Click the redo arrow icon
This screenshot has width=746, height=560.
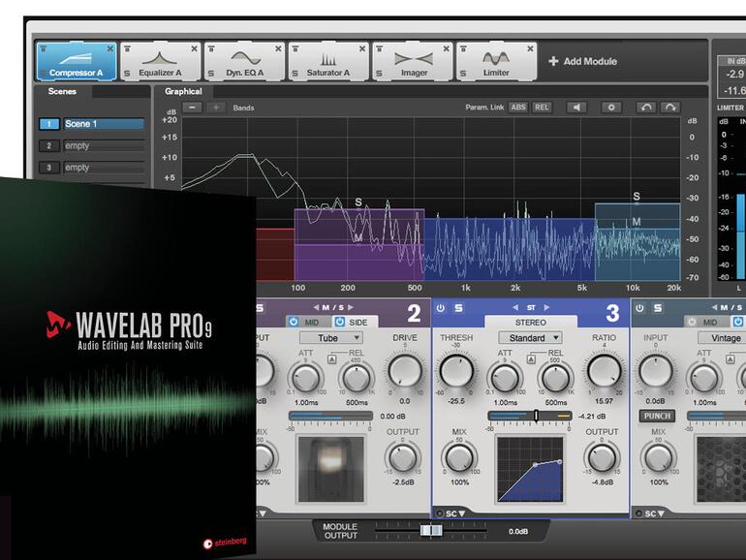(669, 108)
